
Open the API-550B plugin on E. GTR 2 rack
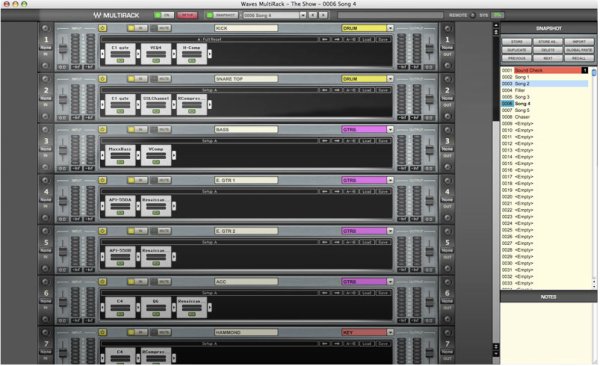click(120, 257)
